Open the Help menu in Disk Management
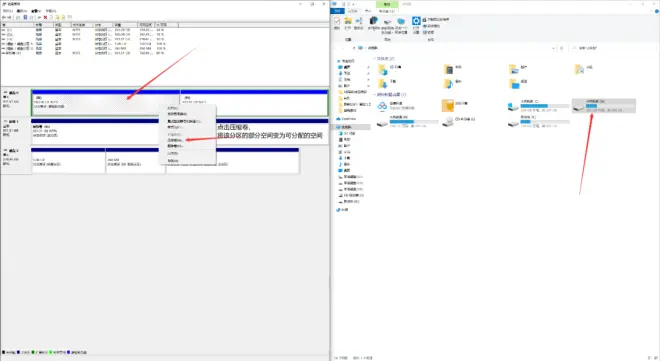The image size is (660, 361). (51, 11)
